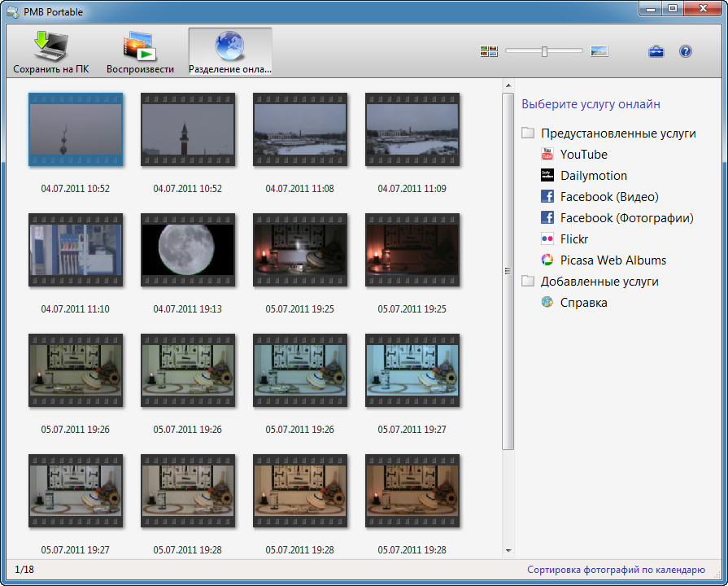This screenshot has height=586, width=728.
Task: Select the Dailymotion service
Action: click(x=593, y=176)
